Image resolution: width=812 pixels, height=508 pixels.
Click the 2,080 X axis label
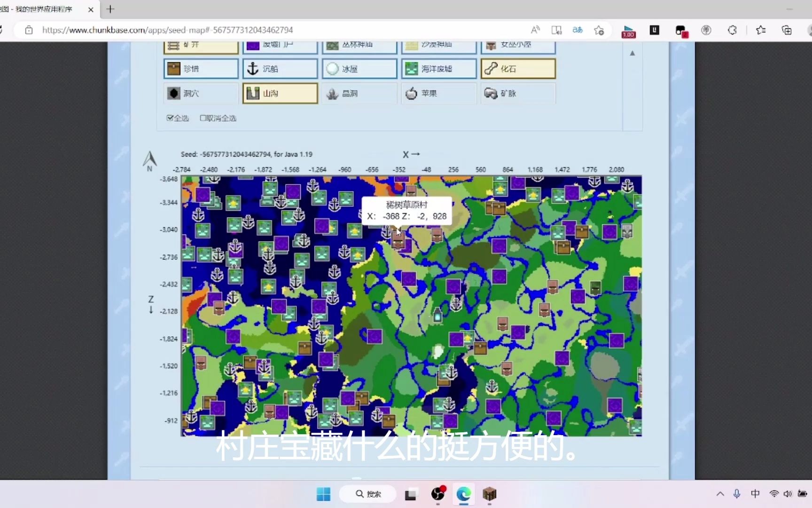pos(617,169)
